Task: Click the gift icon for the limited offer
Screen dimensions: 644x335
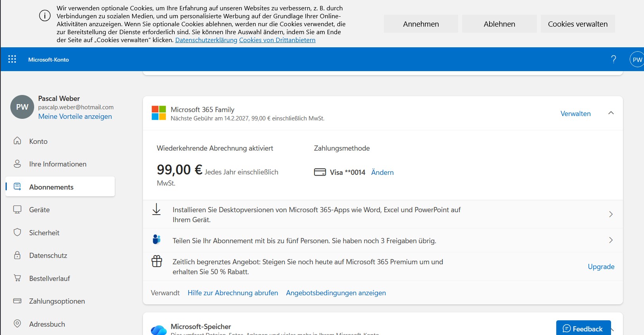Action: click(157, 261)
